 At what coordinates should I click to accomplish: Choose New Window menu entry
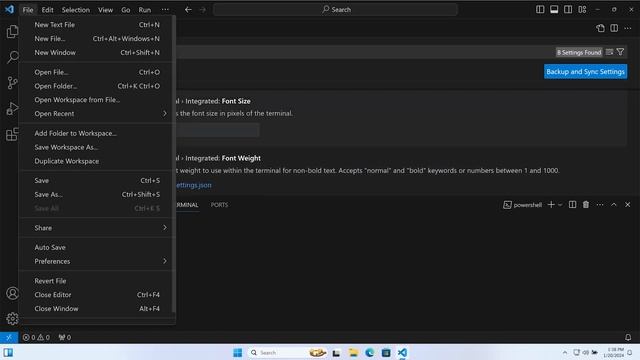coord(97,53)
